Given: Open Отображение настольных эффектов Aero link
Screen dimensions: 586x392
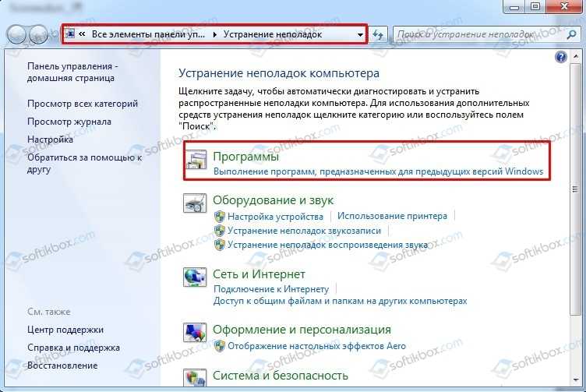Looking at the screenshot, I should [x=316, y=346].
